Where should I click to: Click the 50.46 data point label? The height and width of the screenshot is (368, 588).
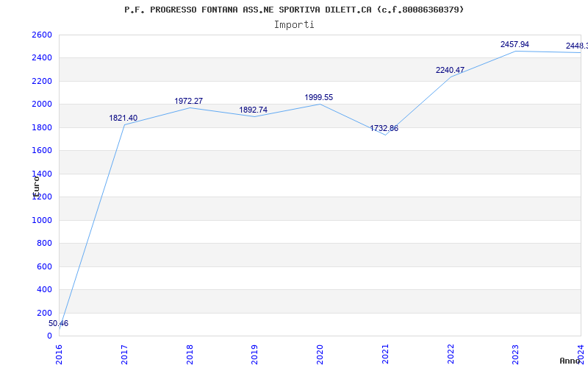(x=59, y=323)
